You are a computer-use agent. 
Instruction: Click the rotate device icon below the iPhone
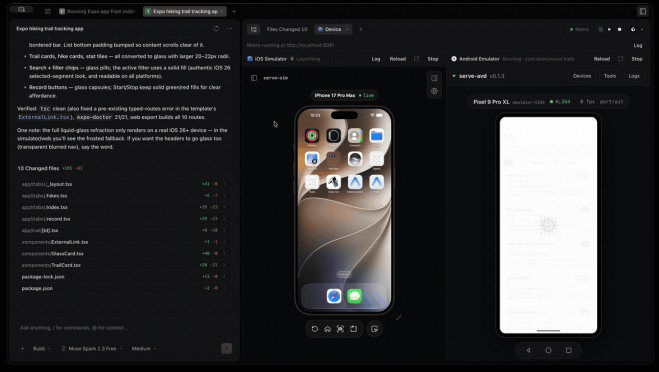point(353,329)
